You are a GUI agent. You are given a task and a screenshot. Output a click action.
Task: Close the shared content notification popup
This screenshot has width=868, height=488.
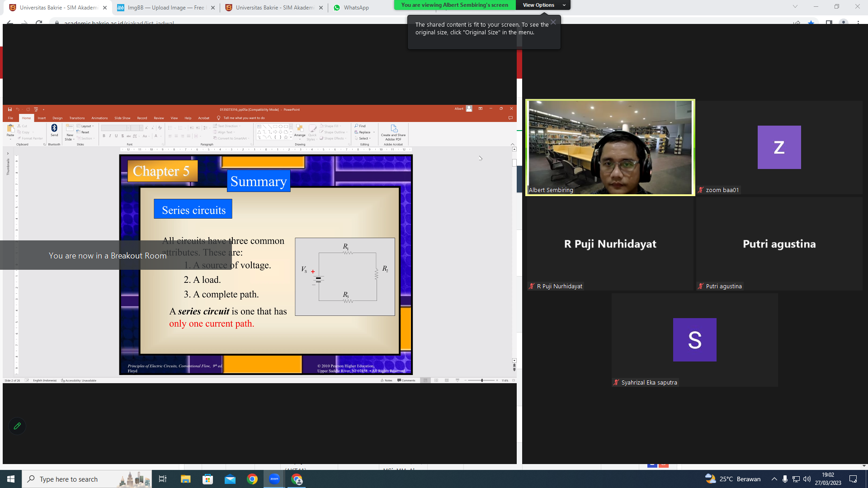553,22
